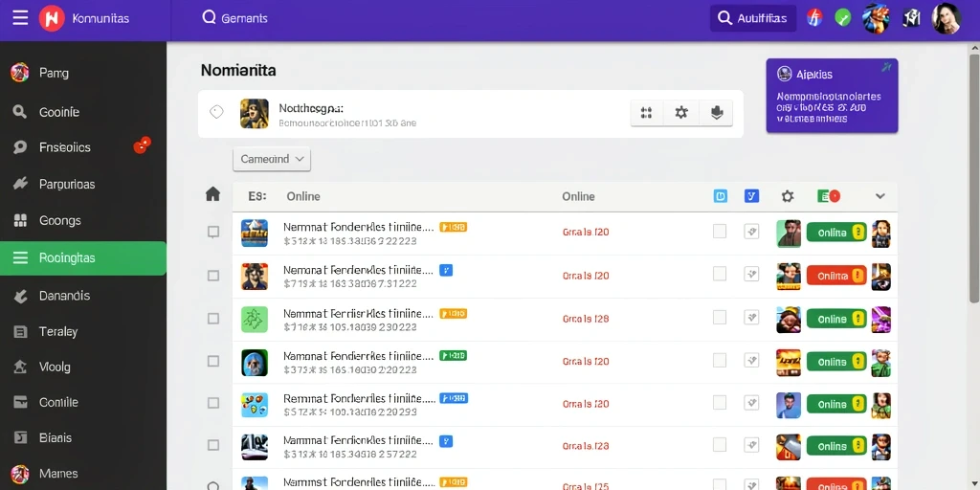Open the hamburger menu in top bar
This screenshot has width=980, height=490.
(20, 18)
